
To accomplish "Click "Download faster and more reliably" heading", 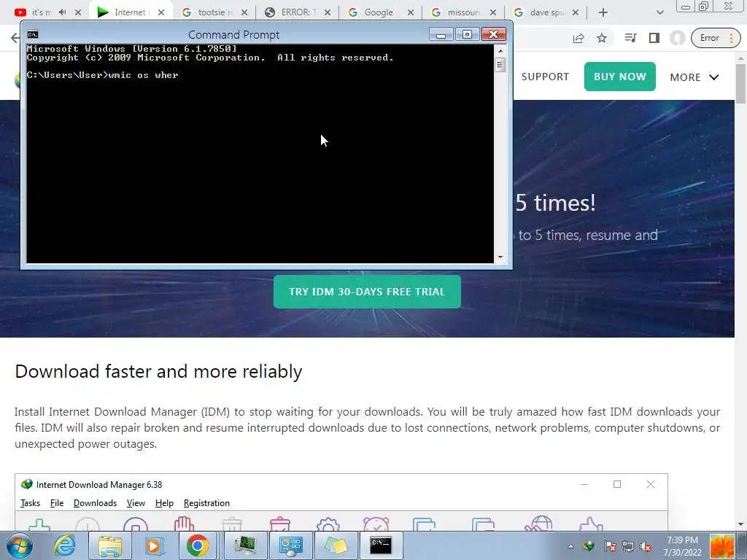I will 158,371.
